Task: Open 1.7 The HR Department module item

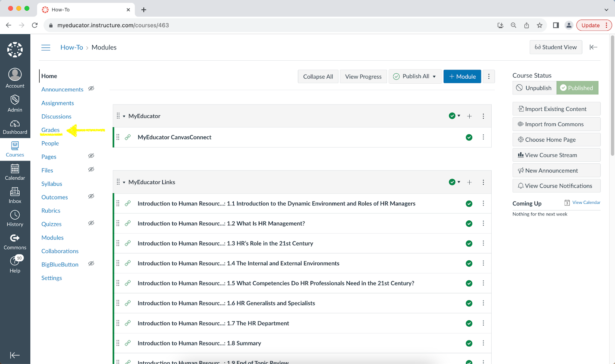Action: 213,323
